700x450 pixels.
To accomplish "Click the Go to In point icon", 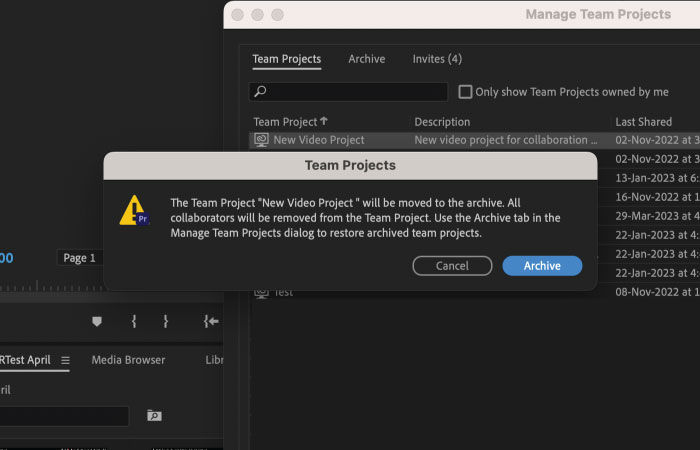I will pos(211,321).
